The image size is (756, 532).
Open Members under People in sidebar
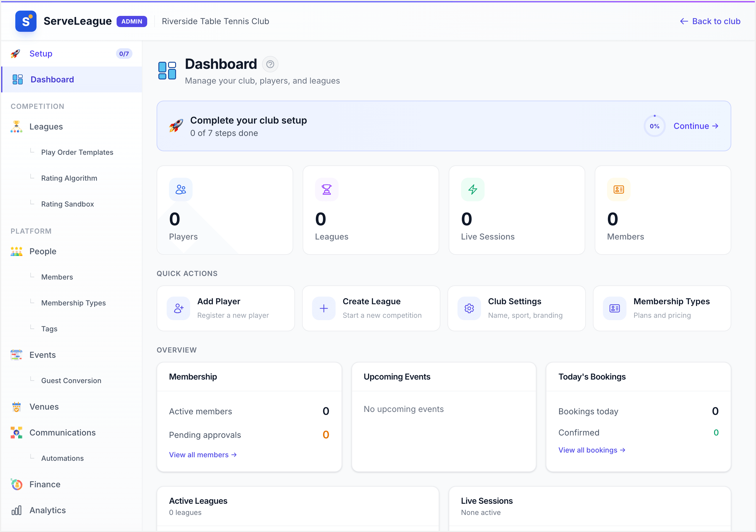(x=57, y=277)
